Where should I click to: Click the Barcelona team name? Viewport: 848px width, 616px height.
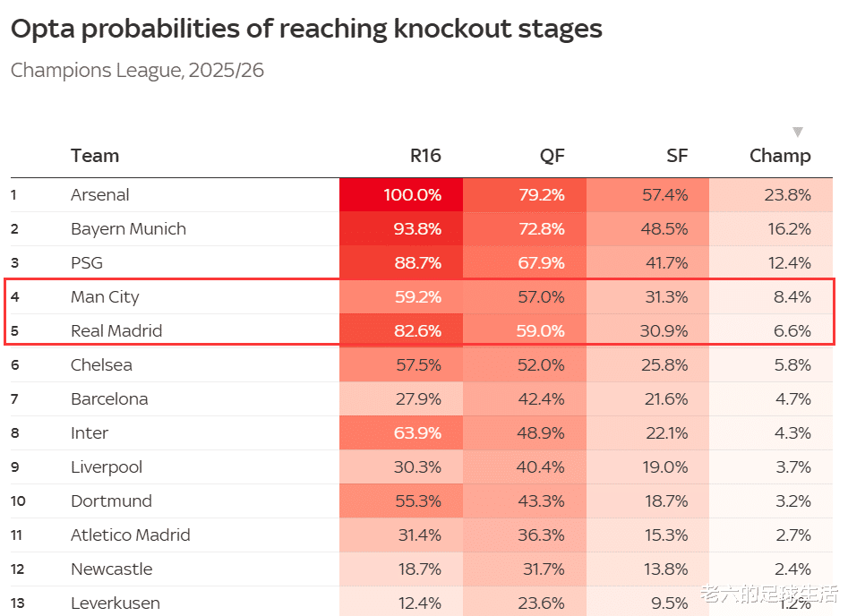[109, 399]
